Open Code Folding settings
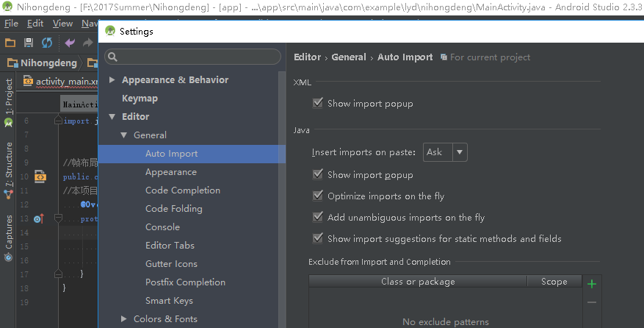644x328 pixels. (x=174, y=209)
